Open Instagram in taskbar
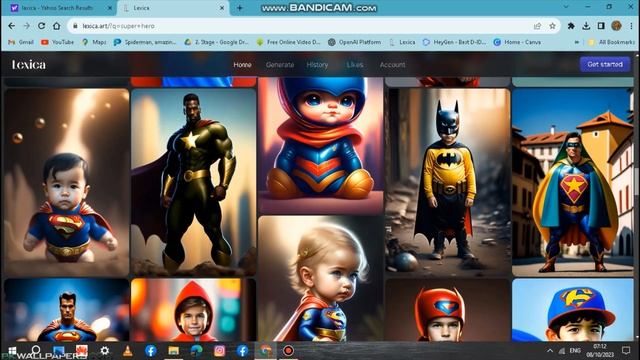This screenshot has height=360, width=640. coord(219,351)
